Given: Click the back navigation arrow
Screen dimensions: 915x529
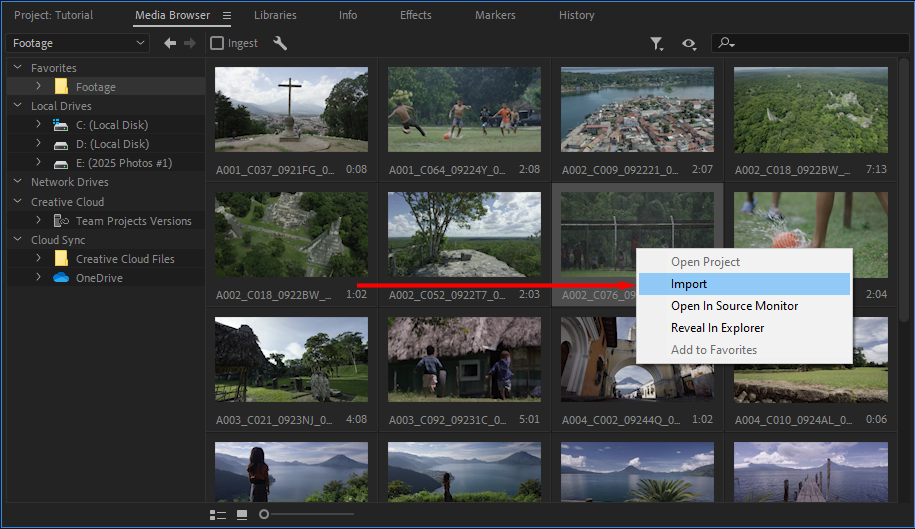Looking at the screenshot, I should click(170, 43).
